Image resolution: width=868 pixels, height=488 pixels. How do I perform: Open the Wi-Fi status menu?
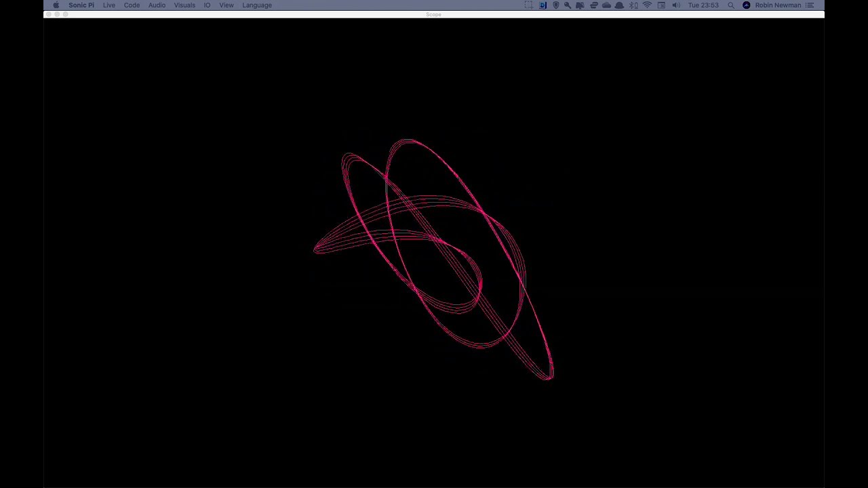pos(647,5)
